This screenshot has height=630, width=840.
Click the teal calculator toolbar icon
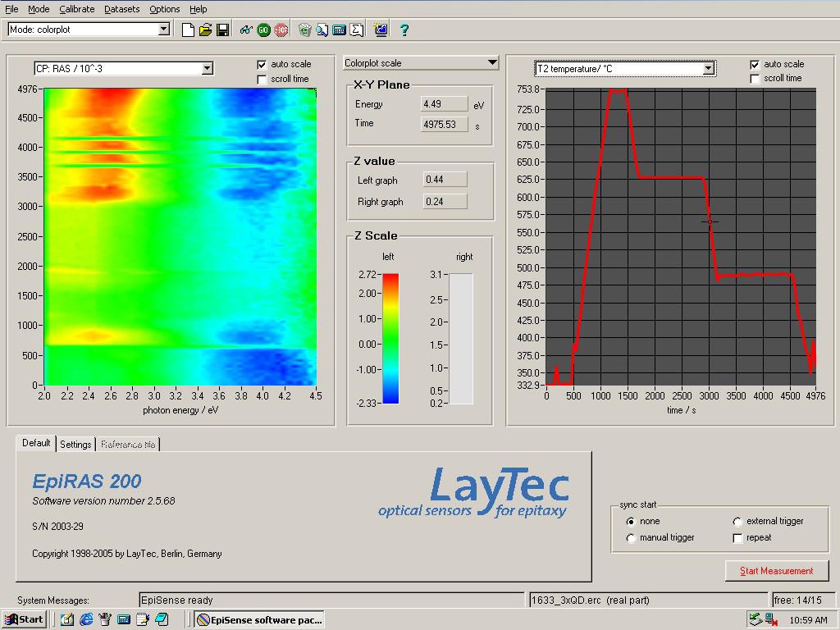tap(339, 30)
